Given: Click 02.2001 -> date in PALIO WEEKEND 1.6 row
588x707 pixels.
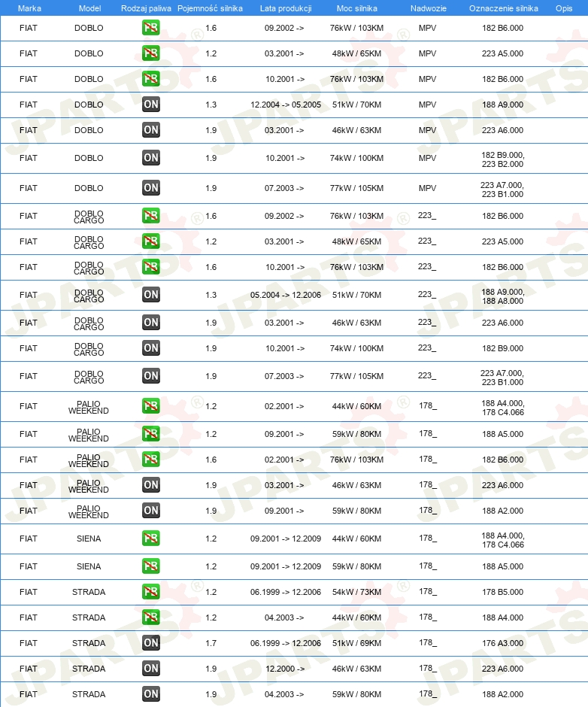Looking at the screenshot, I should click(x=284, y=460).
